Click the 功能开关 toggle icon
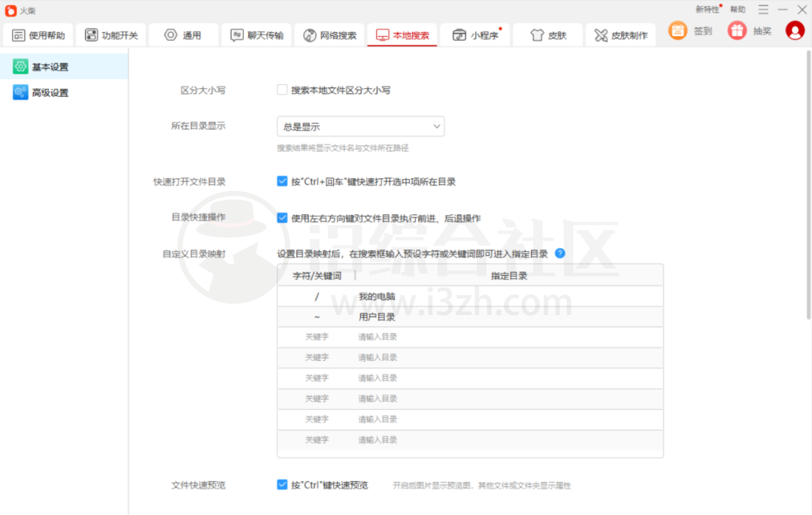The width and height of the screenshot is (812, 515). click(x=91, y=35)
